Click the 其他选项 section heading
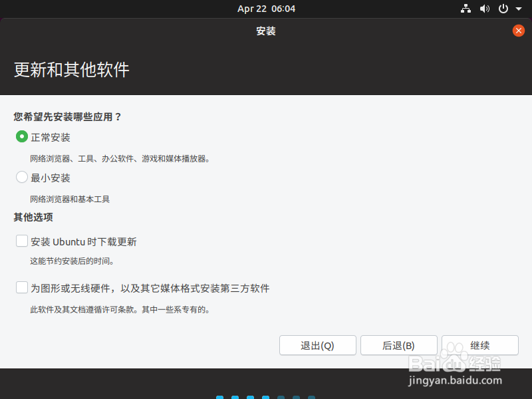The image size is (532, 399). [x=33, y=217]
